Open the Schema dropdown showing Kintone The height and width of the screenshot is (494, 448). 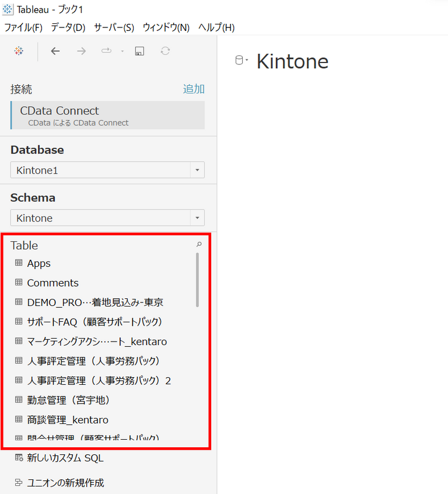[x=107, y=218]
